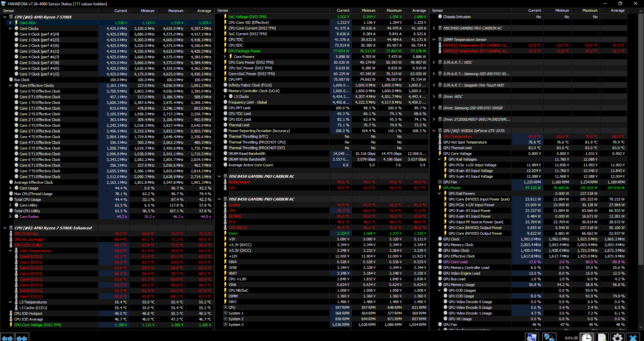Viewport: 644px width, 341px height.
Task: Click the vertical scrollbar down arrow
Action: tap(641, 327)
